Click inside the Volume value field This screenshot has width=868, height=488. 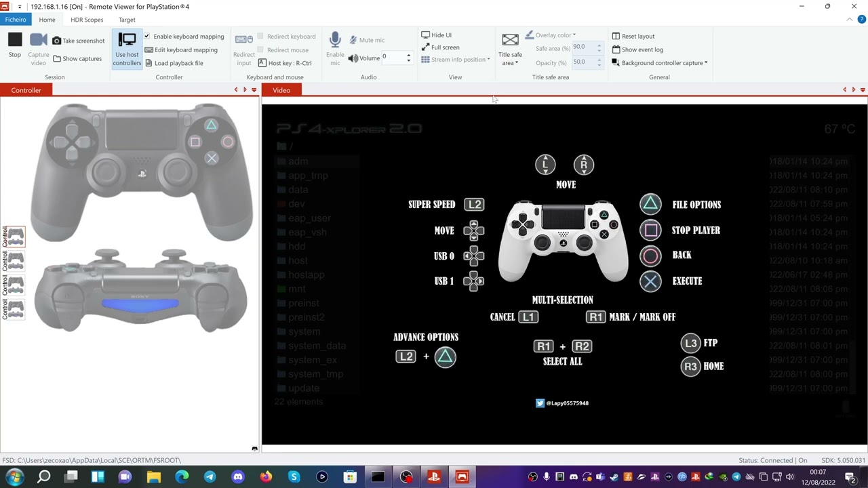[x=393, y=58]
